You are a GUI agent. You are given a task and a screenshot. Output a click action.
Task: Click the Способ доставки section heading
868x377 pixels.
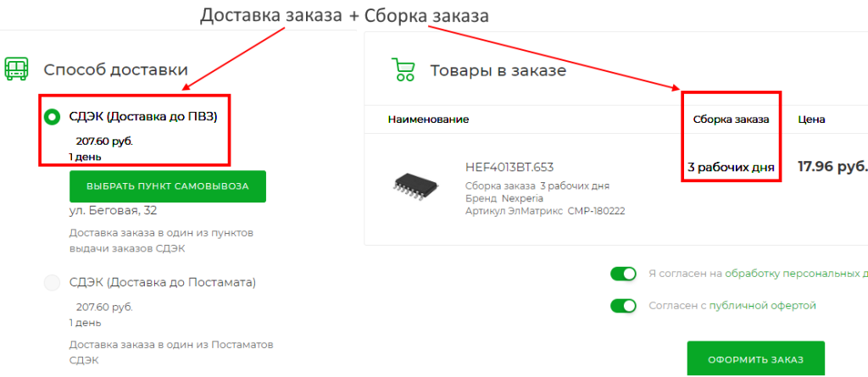(115, 70)
